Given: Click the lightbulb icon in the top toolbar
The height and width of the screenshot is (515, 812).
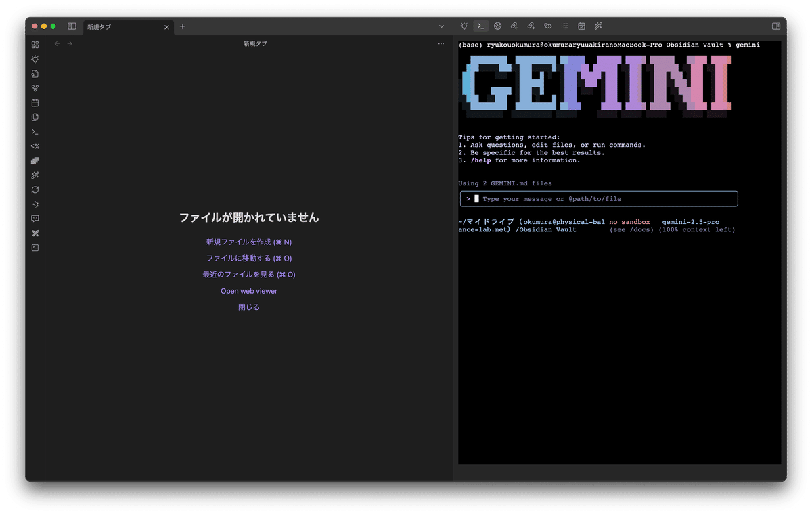Looking at the screenshot, I should [464, 26].
